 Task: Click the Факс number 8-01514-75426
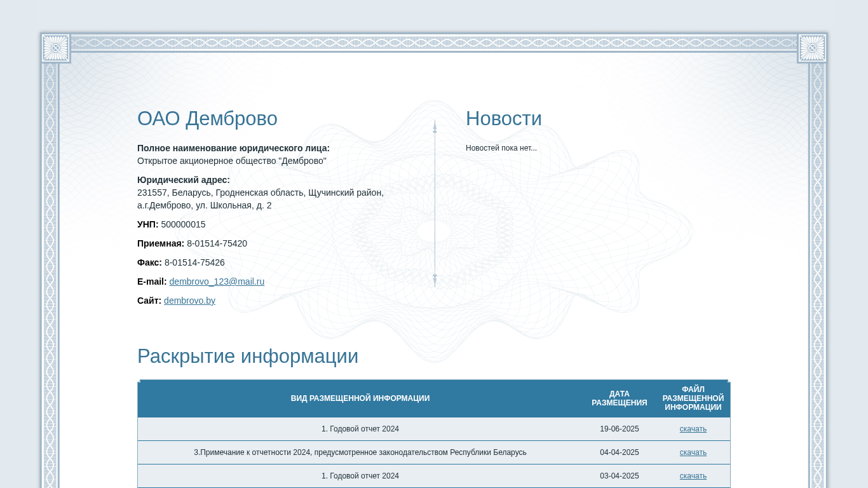(x=194, y=262)
